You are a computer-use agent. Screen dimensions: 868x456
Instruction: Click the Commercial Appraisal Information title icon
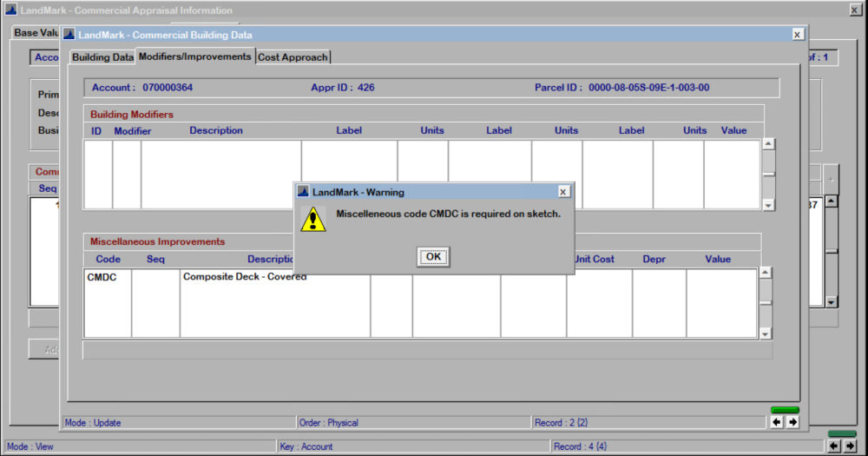click(11, 10)
